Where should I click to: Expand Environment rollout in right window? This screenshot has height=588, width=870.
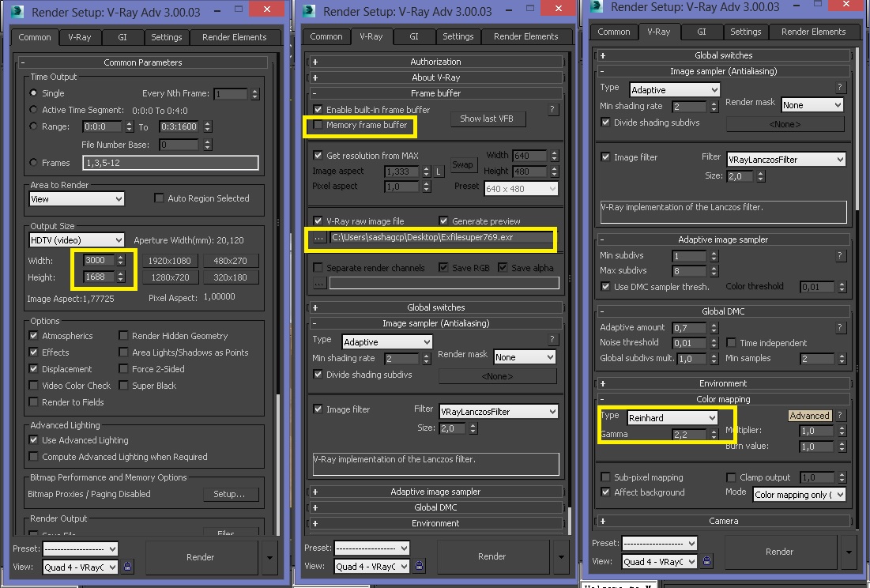pos(723,383)
